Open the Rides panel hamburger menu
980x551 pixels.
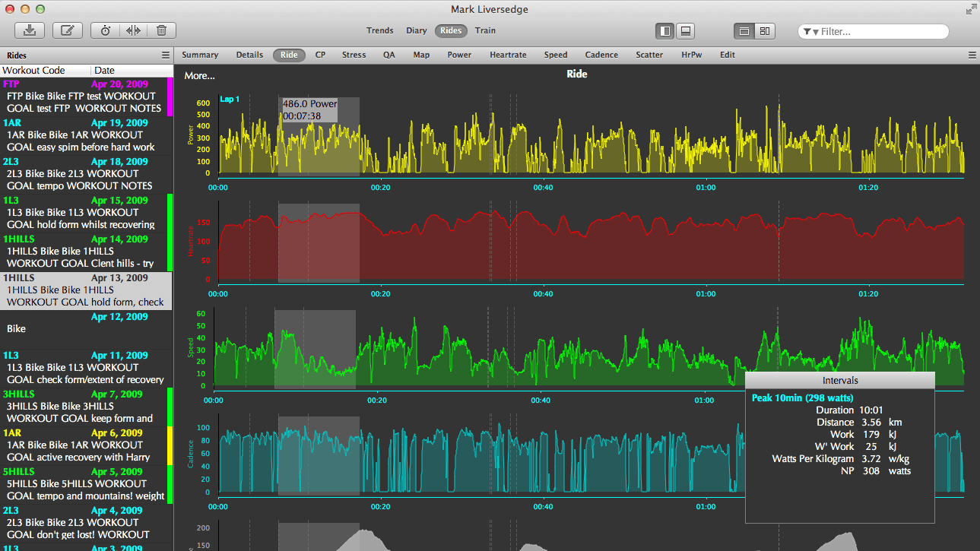click(x=166, y=55)
